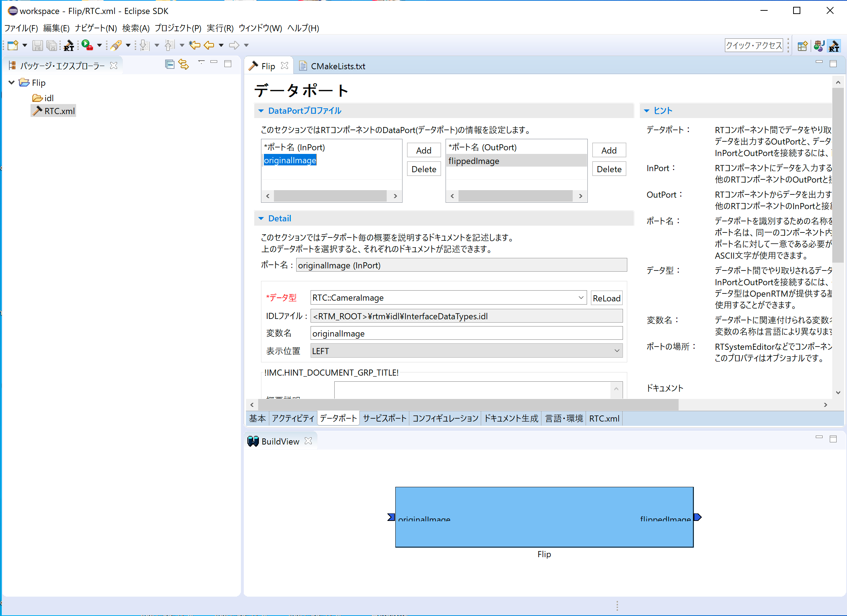Collapse the Detail section
This screenshot has width=847, height=616.
point(261,218)
